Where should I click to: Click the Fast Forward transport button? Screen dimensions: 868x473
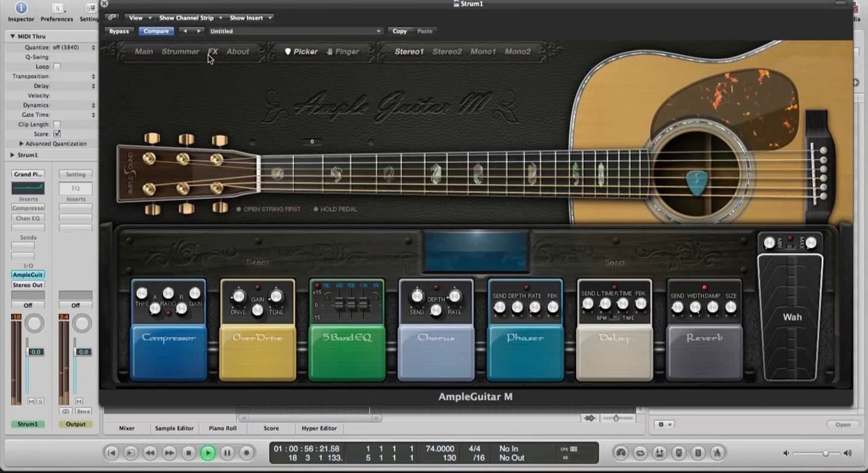tap(169, 453)
